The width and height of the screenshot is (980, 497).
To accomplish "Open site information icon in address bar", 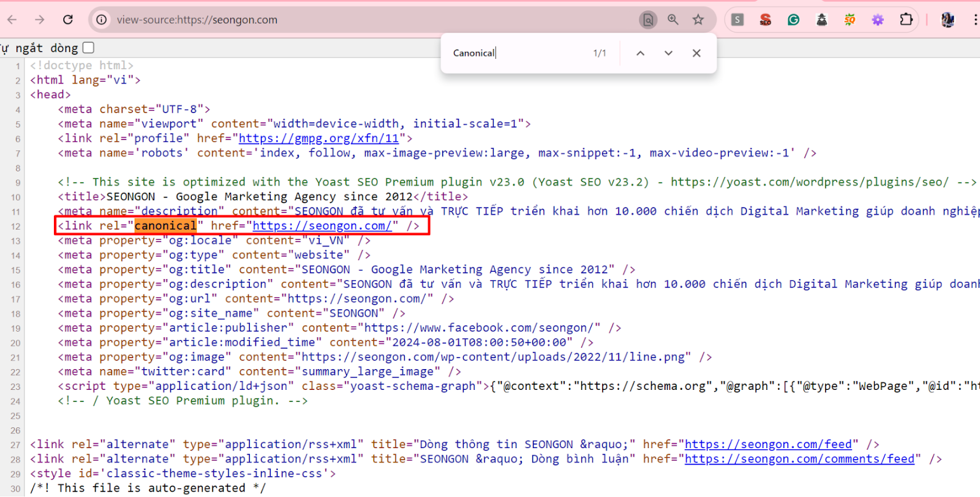I will [102, 20].
